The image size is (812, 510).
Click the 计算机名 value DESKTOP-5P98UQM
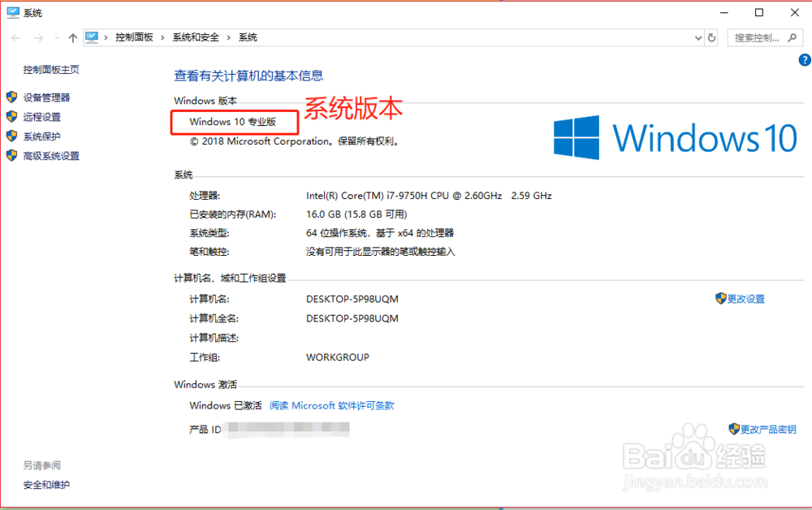click(352, 300)
